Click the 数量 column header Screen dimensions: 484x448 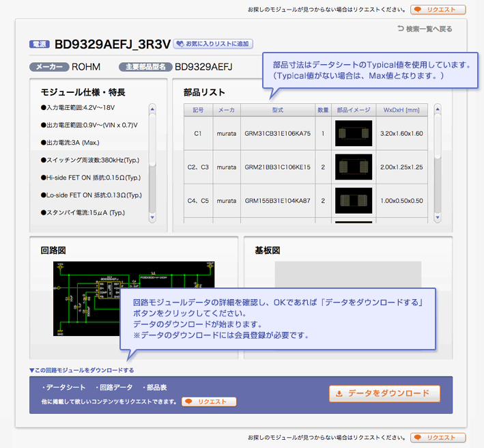coord(323,110)
